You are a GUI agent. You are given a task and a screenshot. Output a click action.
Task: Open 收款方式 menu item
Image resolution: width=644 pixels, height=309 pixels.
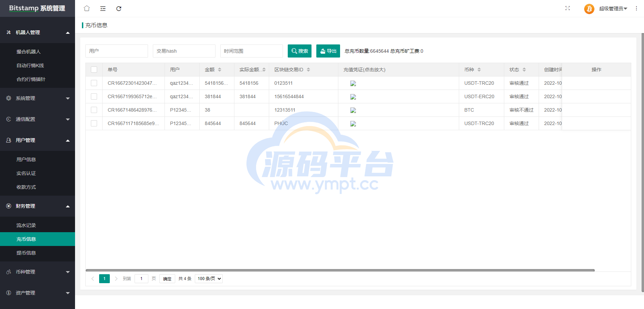pyautogui.click(x=38, y=187)
